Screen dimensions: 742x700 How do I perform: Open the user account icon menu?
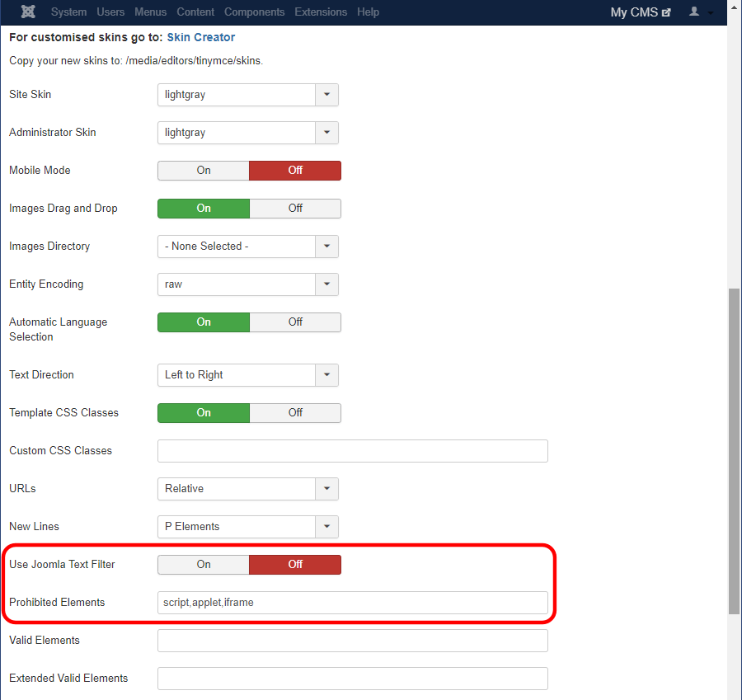701,12
